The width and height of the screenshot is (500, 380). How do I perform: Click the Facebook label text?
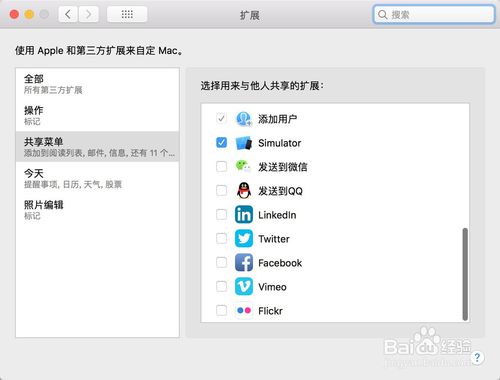pos(280,263)
